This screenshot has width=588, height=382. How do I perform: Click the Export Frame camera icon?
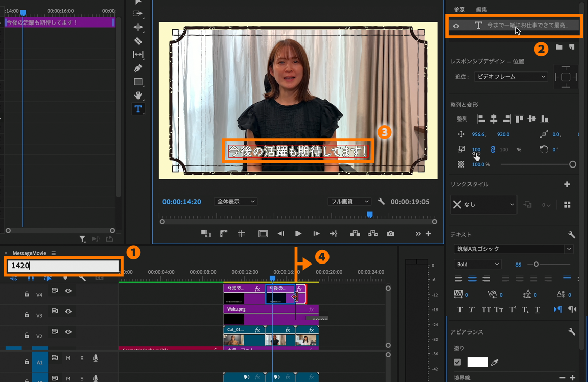point(391,234)
